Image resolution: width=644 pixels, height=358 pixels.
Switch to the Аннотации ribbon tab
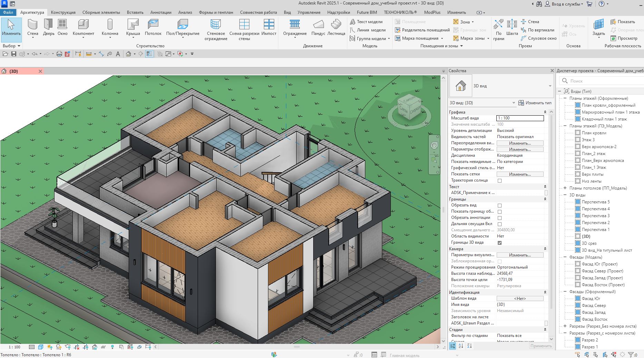[x=161, y=12]
